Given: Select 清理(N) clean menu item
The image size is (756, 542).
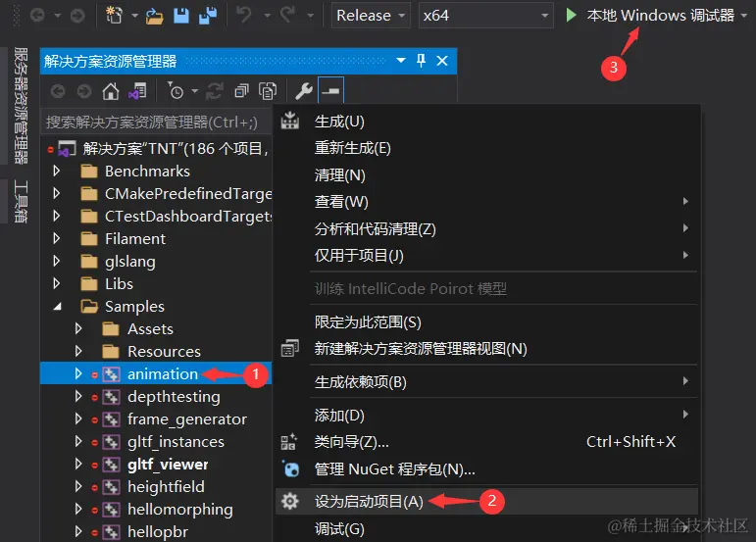Looking at the screenshot, I should click(x=486, y=174).
